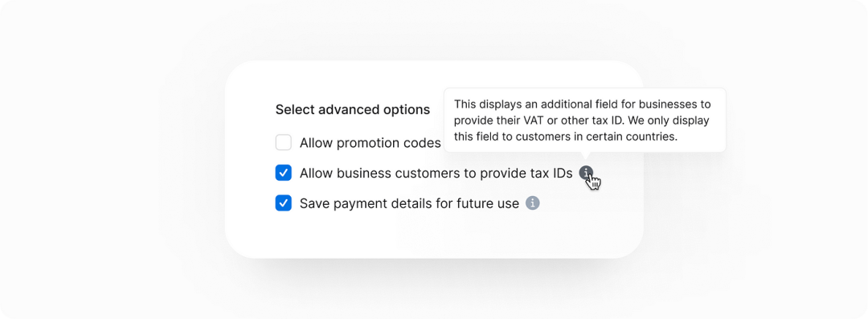The height and width of the screenshot is (319, 868).
Task: Toggle the blue checked payment details box
Action: tap(284, 203)
